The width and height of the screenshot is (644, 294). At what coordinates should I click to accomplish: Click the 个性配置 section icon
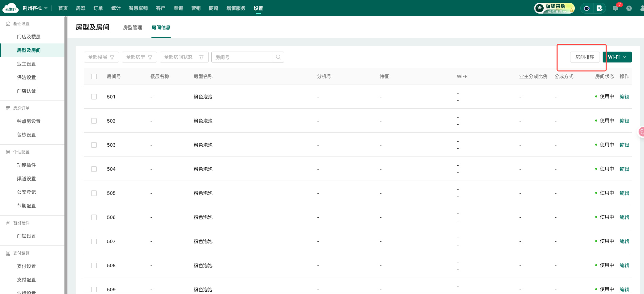click(8, 152)
